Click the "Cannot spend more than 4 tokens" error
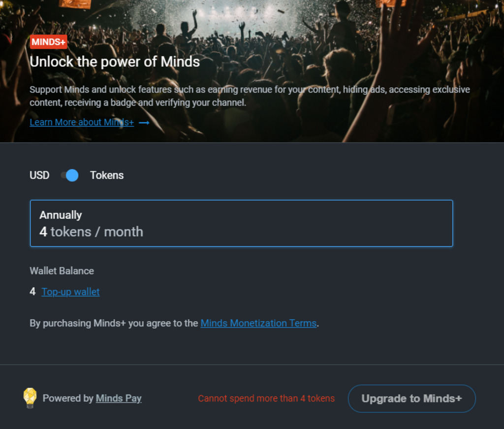The image size is (504, 429). pyautogui.click(x=266, y=398)
